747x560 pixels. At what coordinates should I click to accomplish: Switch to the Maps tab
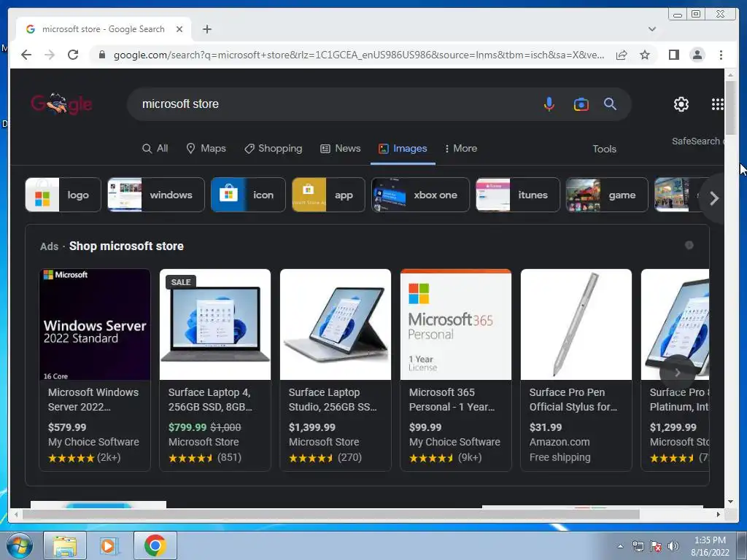[206, 149]
